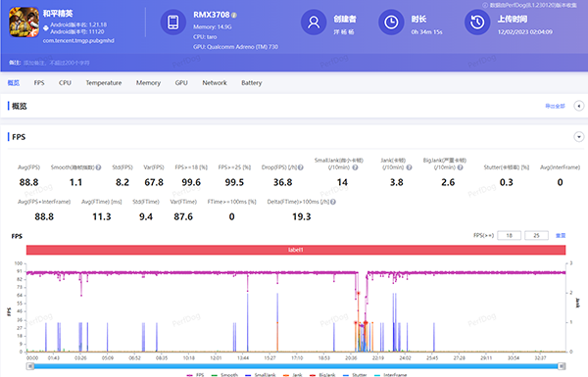This screenshot has width=588, height=377.
Task: Click the package name com.tencent.tmgp.pubgmhd
Action: (x=78, y=40)
